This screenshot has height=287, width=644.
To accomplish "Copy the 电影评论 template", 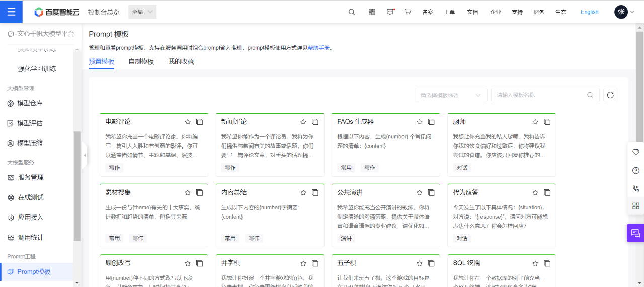I will tap(199, 122).
